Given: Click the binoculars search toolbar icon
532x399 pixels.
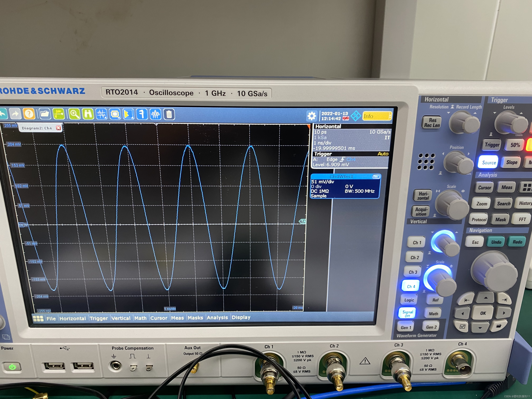Looking at the screenshot, I should 88,114.
